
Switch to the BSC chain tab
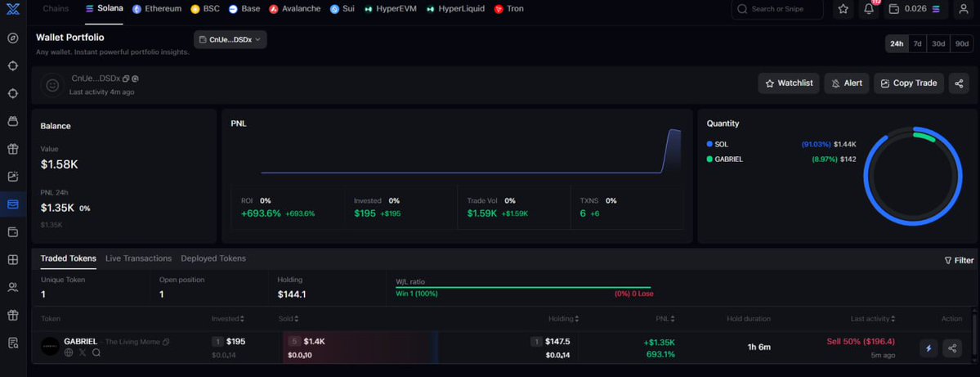click(205, 9)
